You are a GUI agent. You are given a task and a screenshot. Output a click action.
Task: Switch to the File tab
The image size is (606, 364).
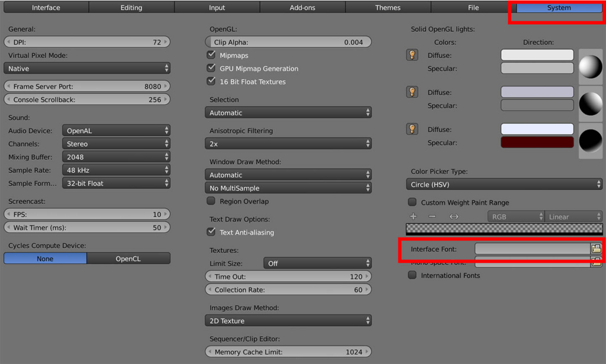pos(473,7)
